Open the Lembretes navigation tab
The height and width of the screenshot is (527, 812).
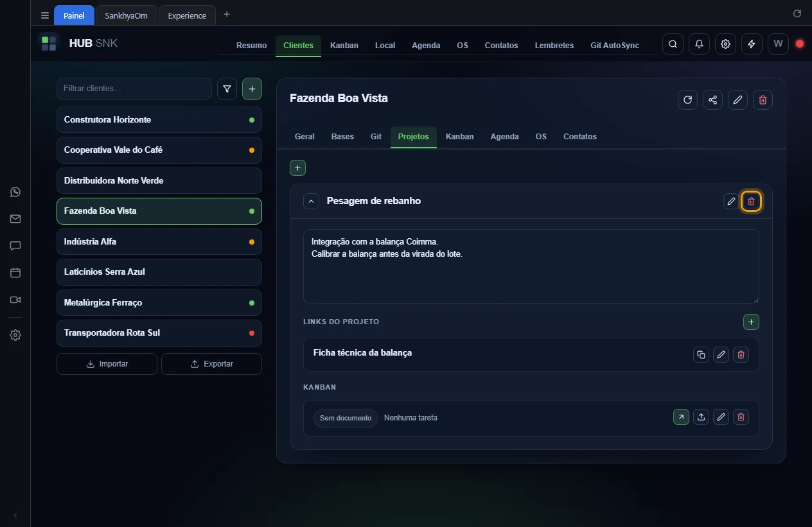pyautogui.click(x=554, y=46)
